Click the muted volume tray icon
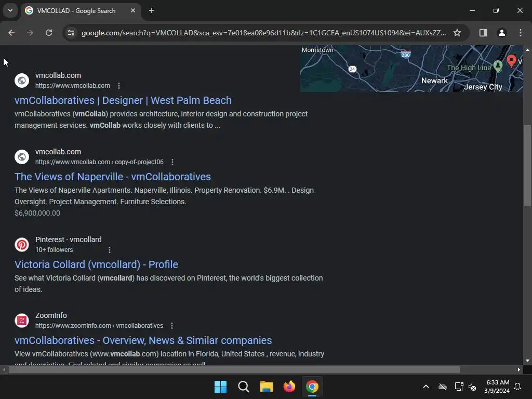Viewport: 532px width, 399px height. [x=472, y=387]
